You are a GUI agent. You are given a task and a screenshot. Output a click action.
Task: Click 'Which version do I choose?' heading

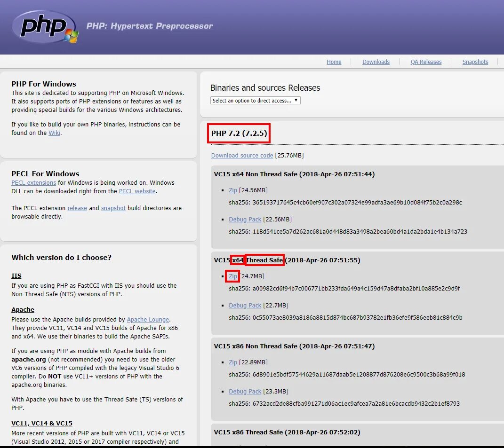point(61,258)
